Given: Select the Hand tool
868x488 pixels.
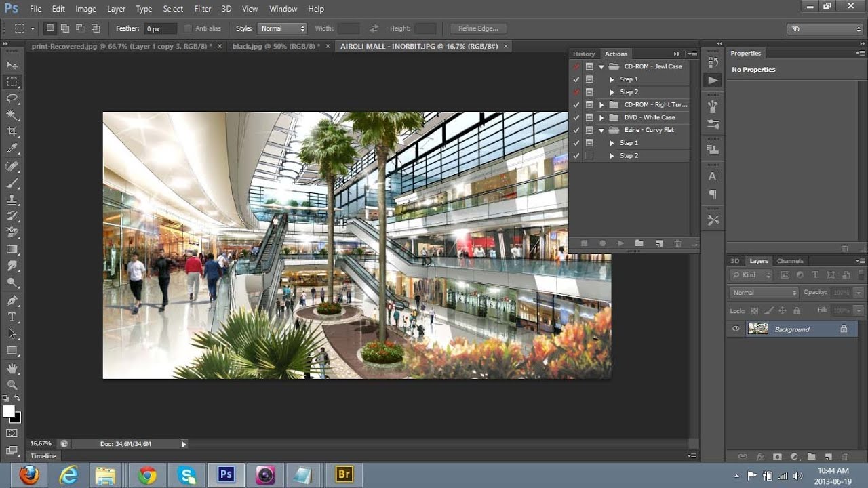Looking at the screenshot, I should tap(12, 368).
